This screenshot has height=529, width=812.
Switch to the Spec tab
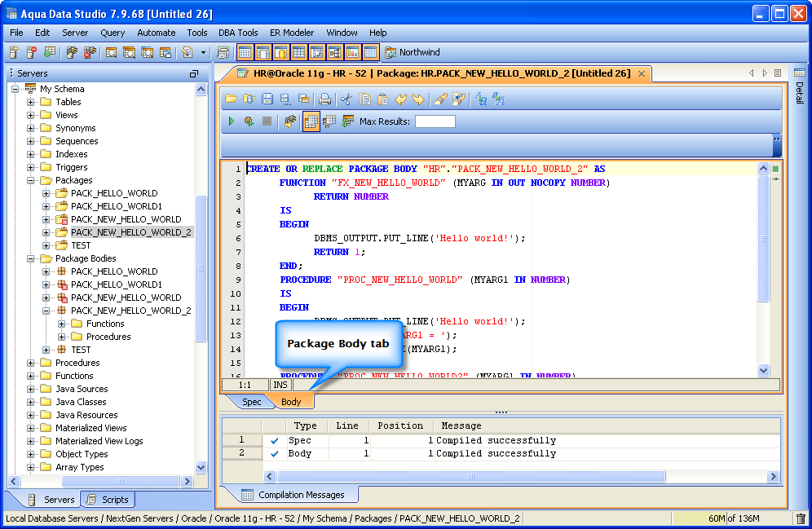(251, 402)
